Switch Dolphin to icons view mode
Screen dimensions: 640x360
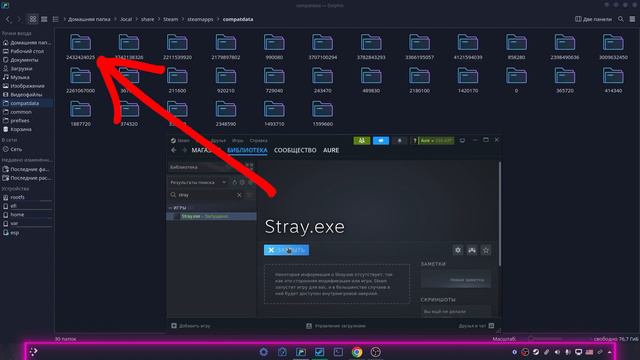coord(33,19)
